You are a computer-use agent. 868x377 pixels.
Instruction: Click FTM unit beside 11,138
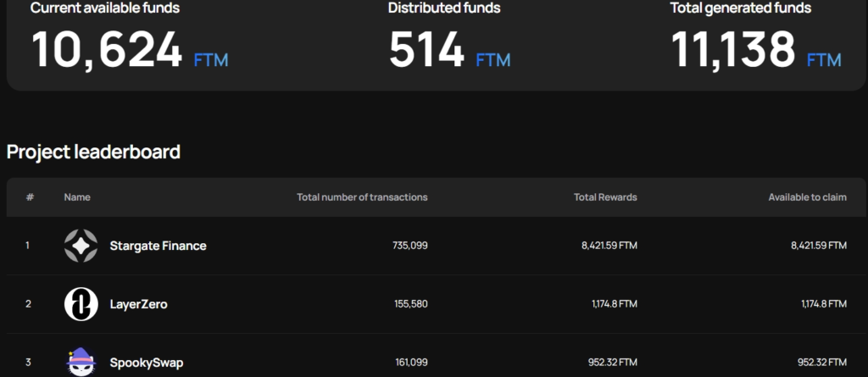click(x=824, y=60)
